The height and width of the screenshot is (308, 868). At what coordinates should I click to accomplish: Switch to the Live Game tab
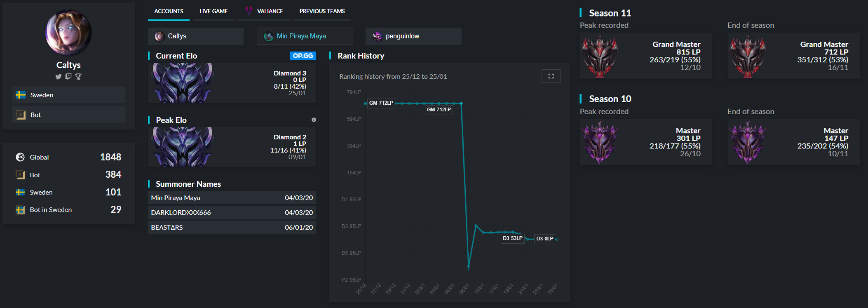(x=213, y=11)
